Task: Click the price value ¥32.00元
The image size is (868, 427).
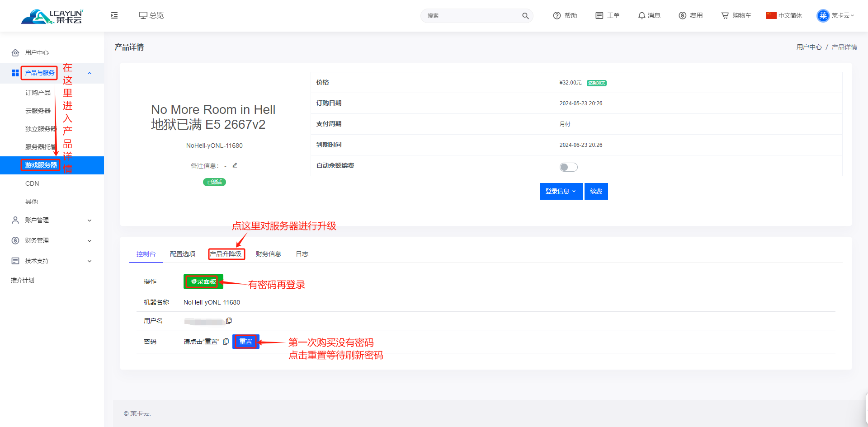Action: 571,83
